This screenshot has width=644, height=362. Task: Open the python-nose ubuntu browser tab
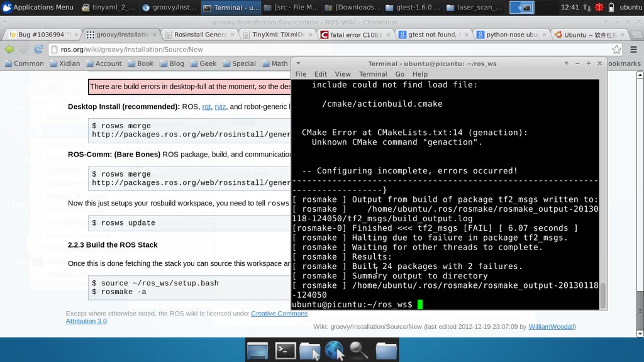tap(512, 35)
